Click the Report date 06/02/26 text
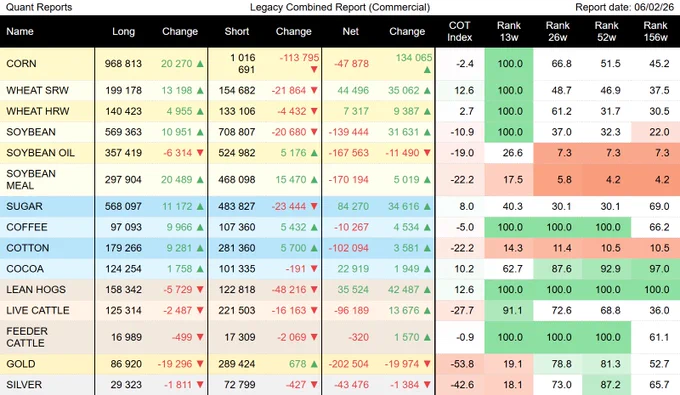Image resolution: width=680 pixels, height=395 pixels. point(624,7)
